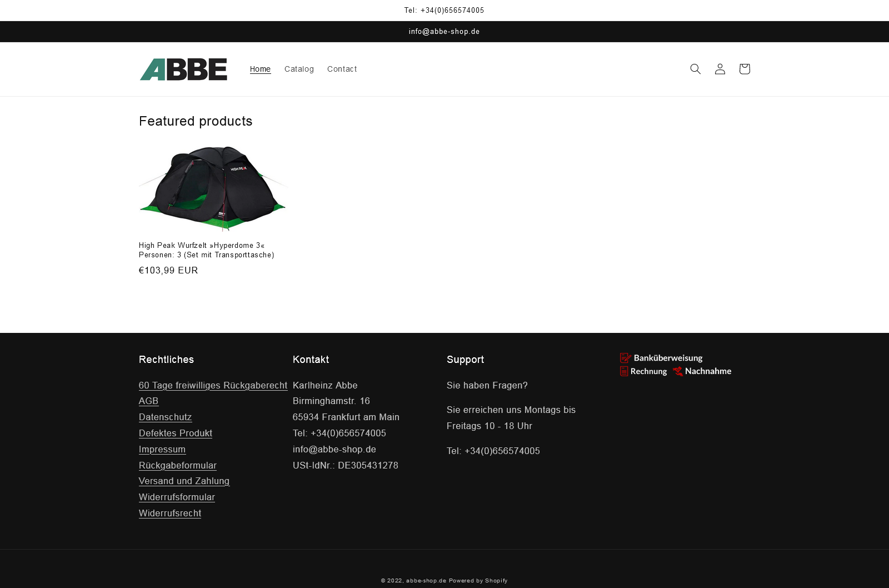The height and width of the screenshot is (588, 889).
Task: Click the Banküberweisung payment icon
Action: [661, 358]
